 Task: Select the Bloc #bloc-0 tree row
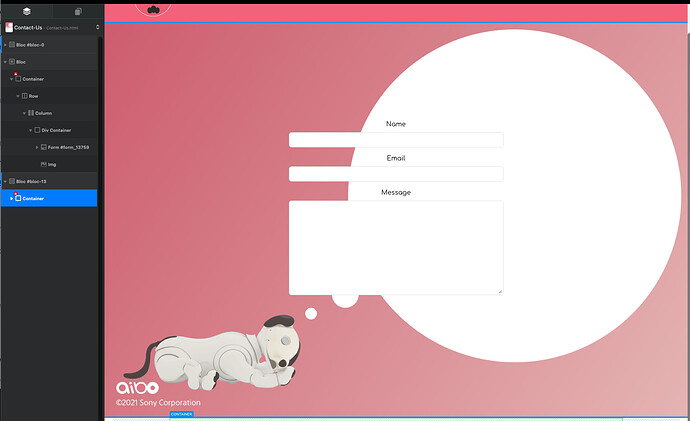pos(49,45)
